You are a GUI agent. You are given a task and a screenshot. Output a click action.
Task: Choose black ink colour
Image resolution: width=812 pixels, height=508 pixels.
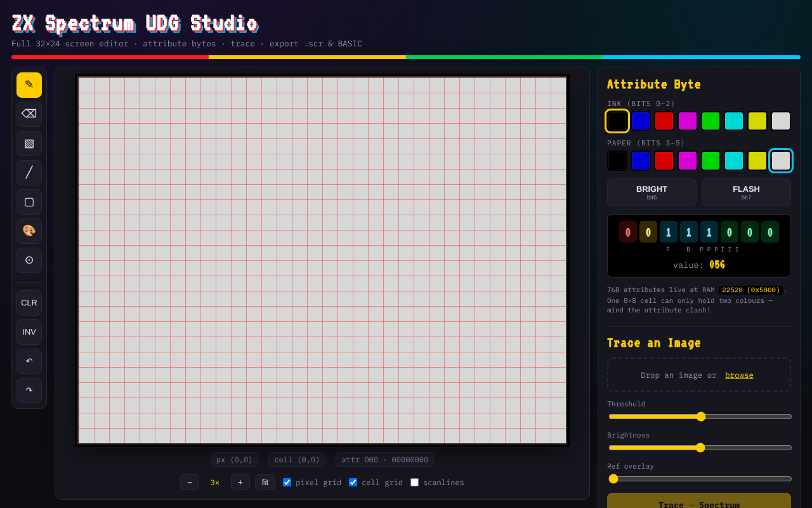[x=617, y=121]
